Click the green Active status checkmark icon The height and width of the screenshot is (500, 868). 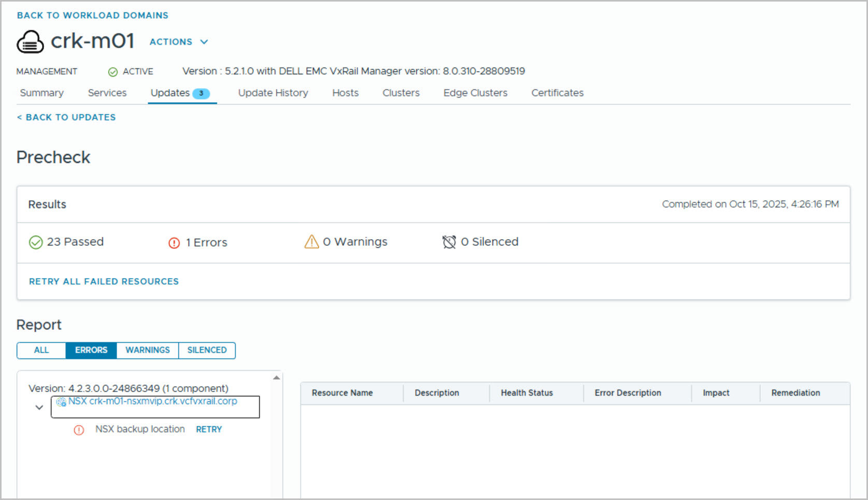click(x=112, y=72)
